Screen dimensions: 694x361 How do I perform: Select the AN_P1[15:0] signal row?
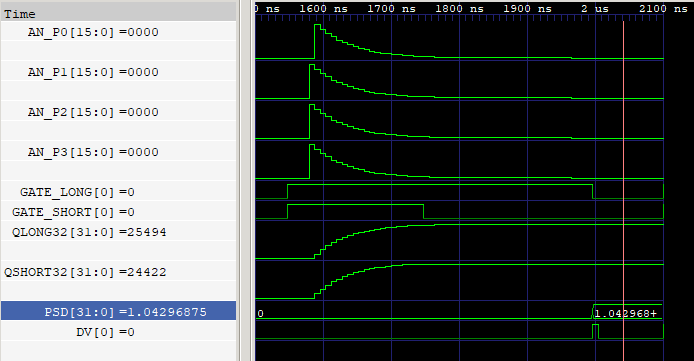[118, 72]
